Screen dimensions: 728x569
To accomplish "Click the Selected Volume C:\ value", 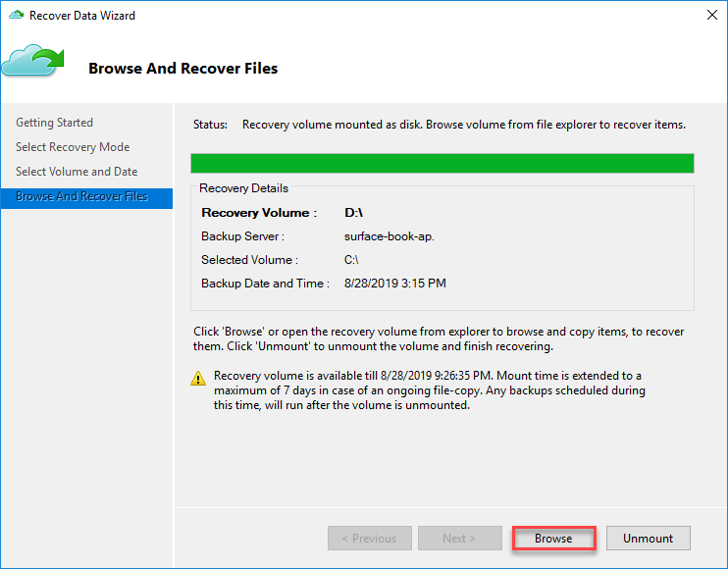I will coord(351,260).
